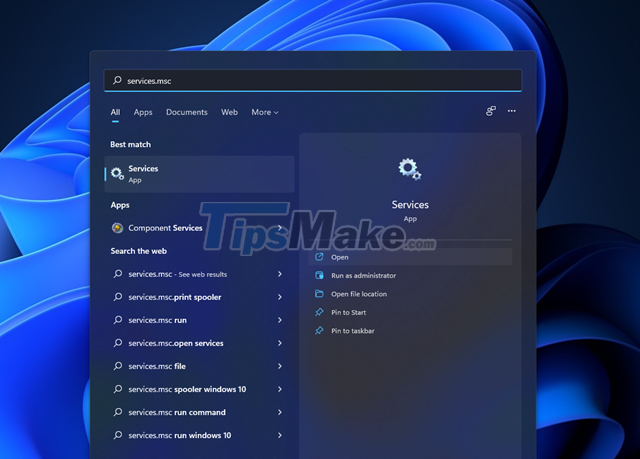Image resolution: width=640 pixels, height=459 pixels.
Task: Expand chevron for 'services.msc run windows 10'
Action: click(x=280, y=435)
